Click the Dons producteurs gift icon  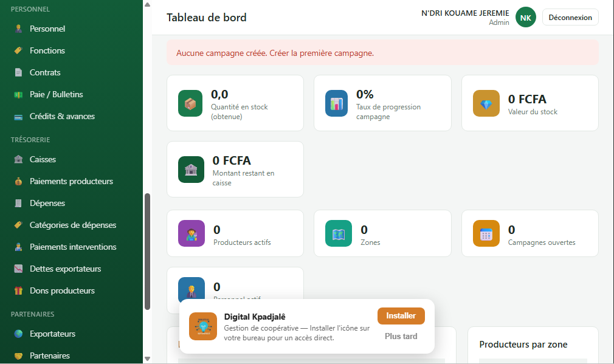(18, 291)
